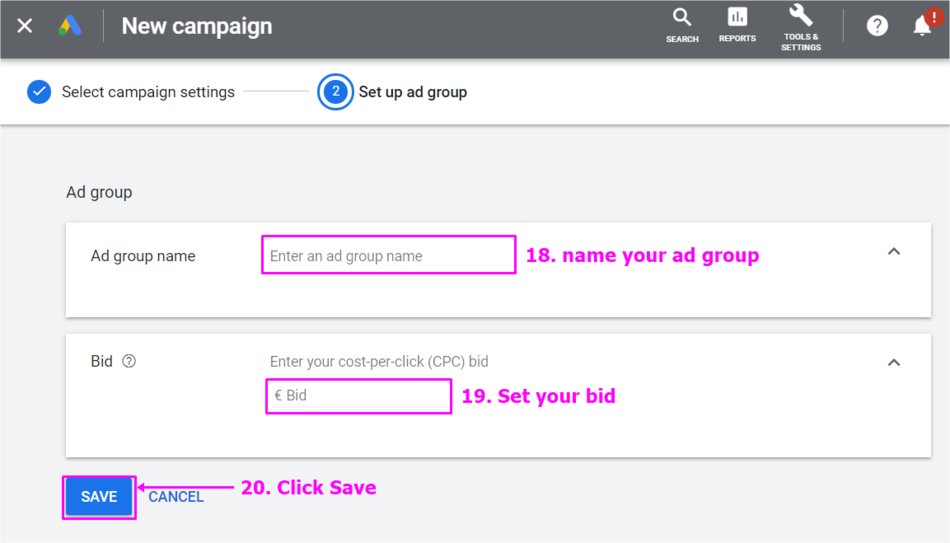The image size is (950, 543).
Task: Click the completed step checkmark circle
Action: click(39, 92)
